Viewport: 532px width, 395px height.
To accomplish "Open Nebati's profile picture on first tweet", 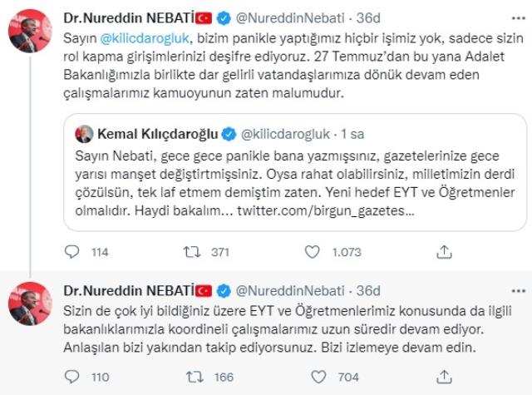I will point(30,31).
